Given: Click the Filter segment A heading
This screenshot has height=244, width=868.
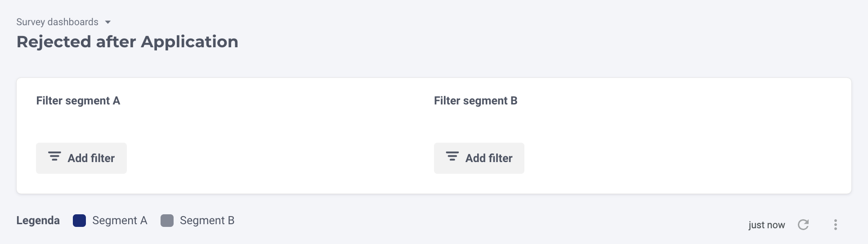Looking at the screenshot, I should (78, 101).
